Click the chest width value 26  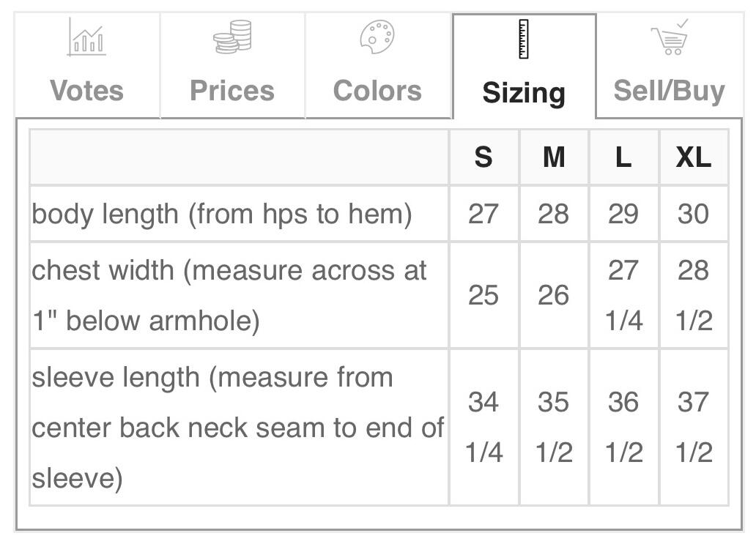554,295
